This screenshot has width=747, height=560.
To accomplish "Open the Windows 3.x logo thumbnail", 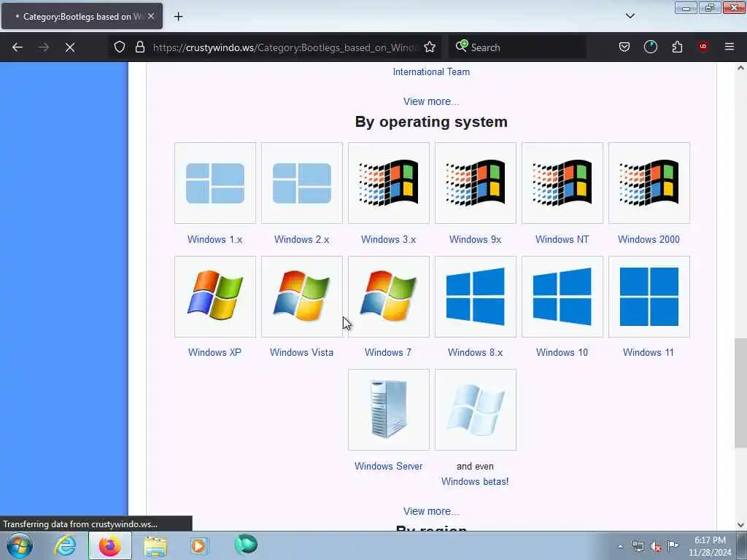I will (388, 183).
